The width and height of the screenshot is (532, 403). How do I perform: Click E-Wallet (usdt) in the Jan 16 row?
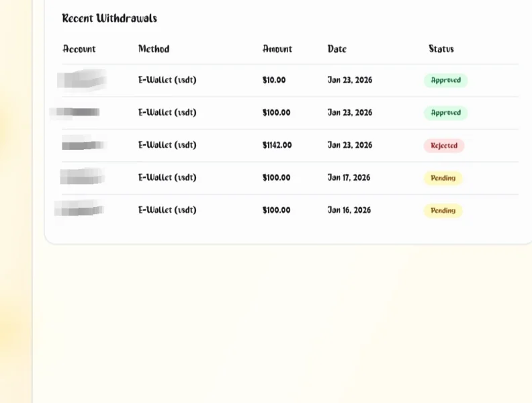click(x=167, y=210)
